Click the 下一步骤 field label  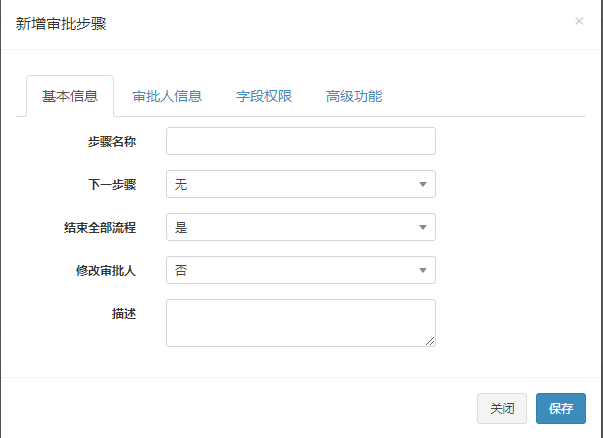[111, 184]
